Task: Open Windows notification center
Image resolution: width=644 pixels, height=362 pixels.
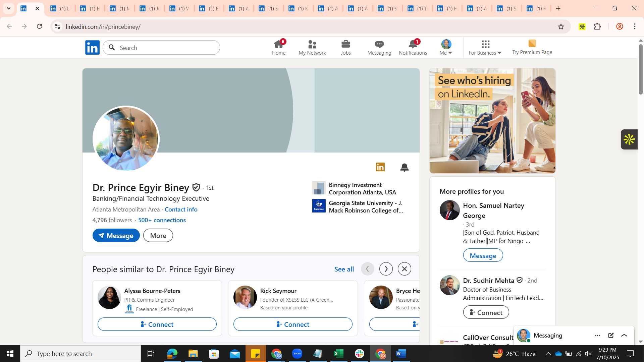Action: coord(631,354)
